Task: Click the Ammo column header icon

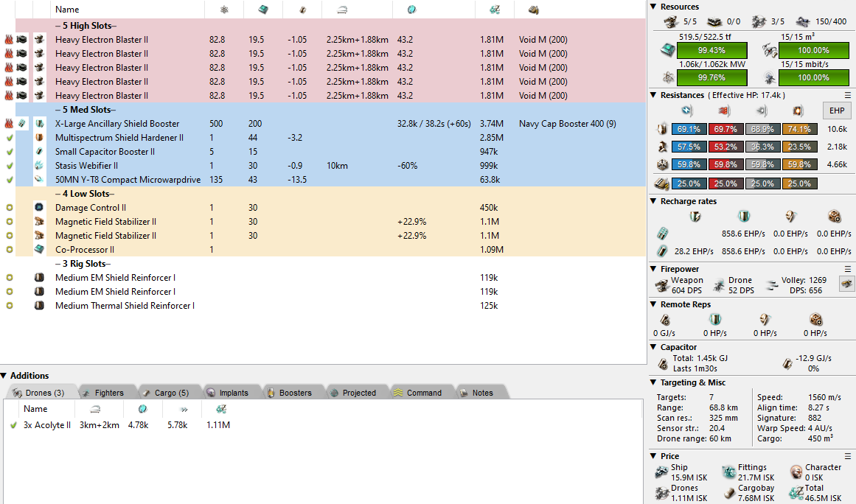Action: tap(532, 10)
